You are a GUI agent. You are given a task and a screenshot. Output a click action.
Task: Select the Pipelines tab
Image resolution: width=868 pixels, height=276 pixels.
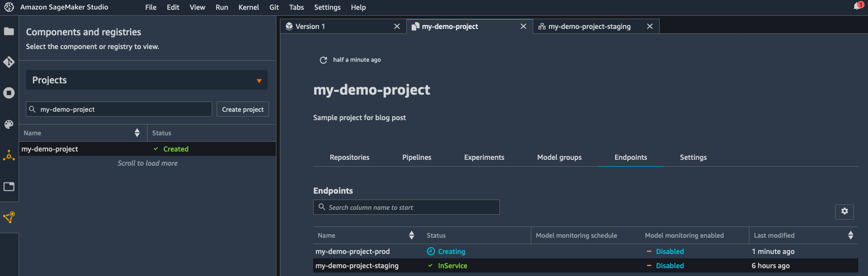(x=417, y=157)
